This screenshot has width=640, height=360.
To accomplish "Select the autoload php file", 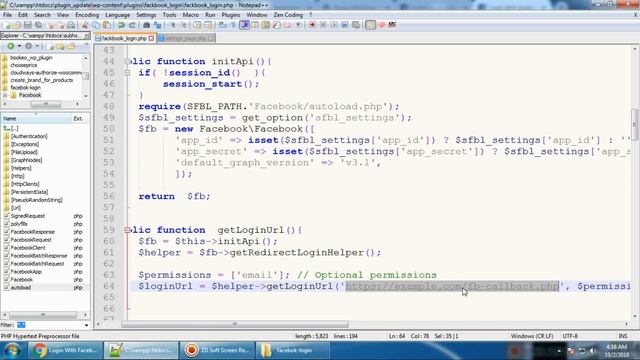I will 20,287.
